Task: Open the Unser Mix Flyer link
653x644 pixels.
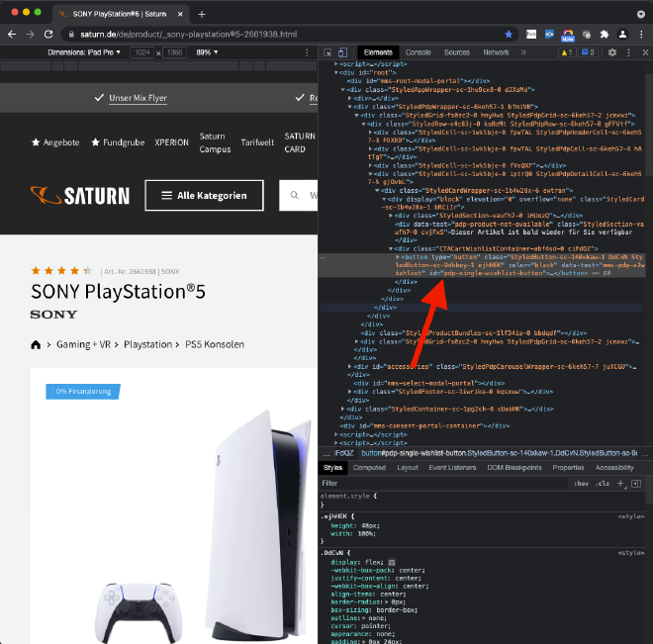Action: pos(131,98)
